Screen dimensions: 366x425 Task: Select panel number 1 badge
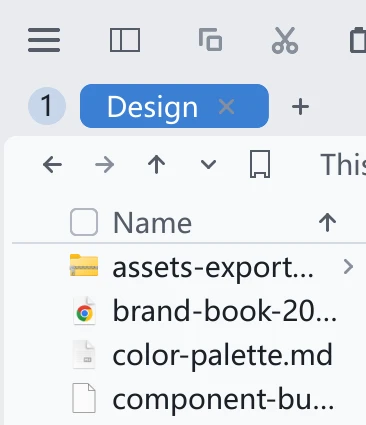(47, 106)
